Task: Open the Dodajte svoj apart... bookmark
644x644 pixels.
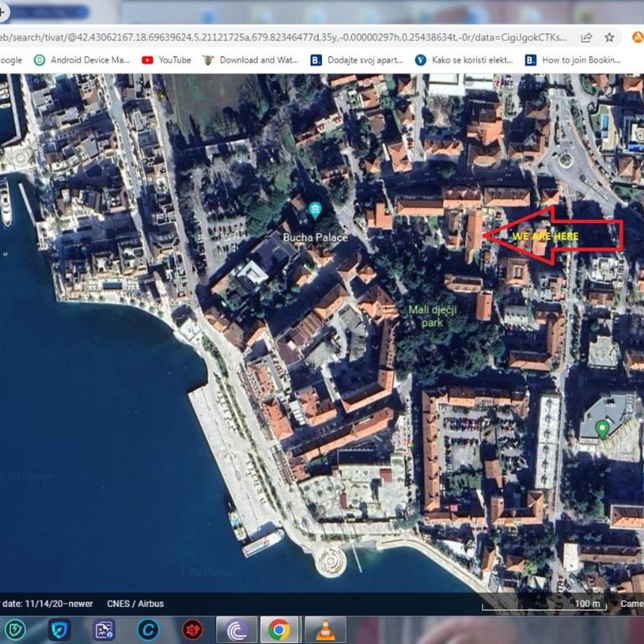Action: point(357,60)
